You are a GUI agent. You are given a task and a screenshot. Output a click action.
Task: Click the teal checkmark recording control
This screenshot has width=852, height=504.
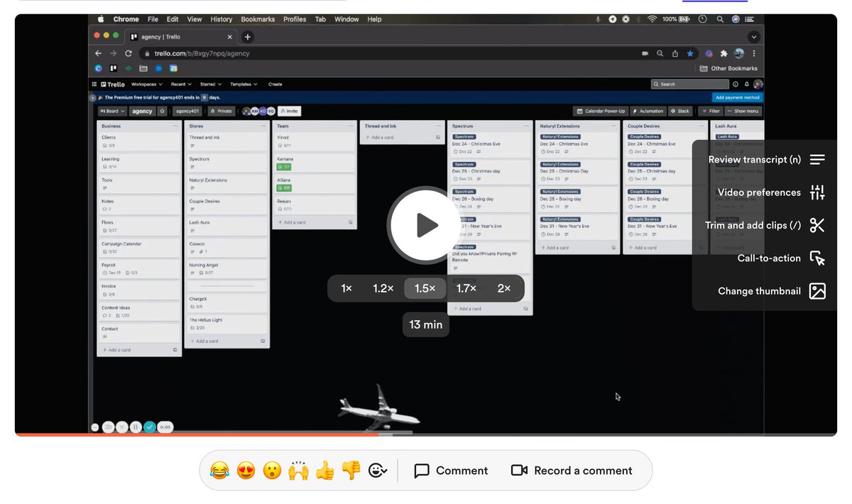pyautogui.click(x=149, y=427)
